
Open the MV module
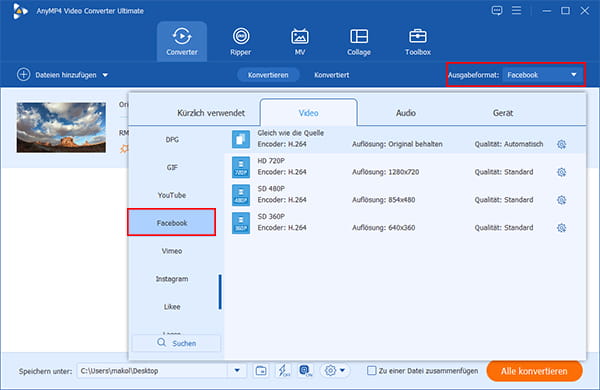[x=300, y=41]
